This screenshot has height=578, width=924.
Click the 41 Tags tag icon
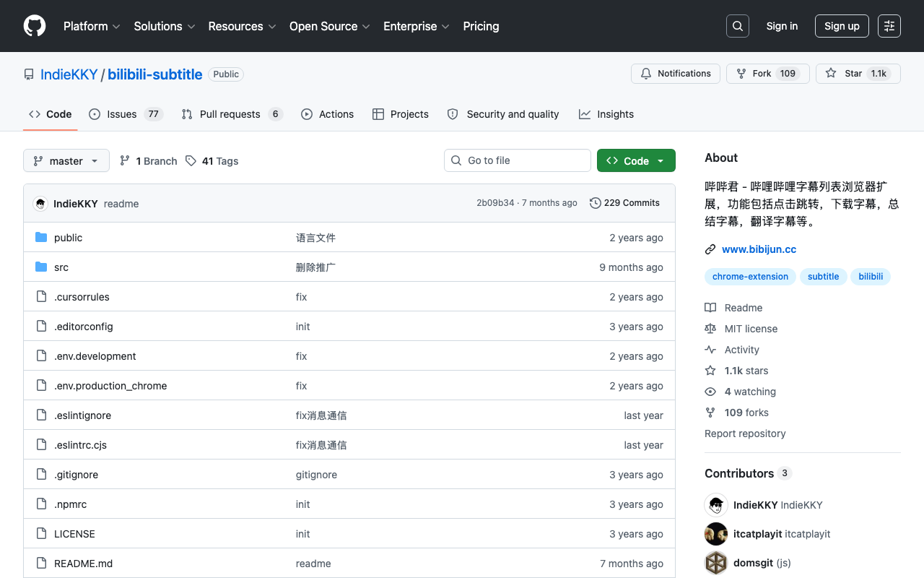(191, 161)
